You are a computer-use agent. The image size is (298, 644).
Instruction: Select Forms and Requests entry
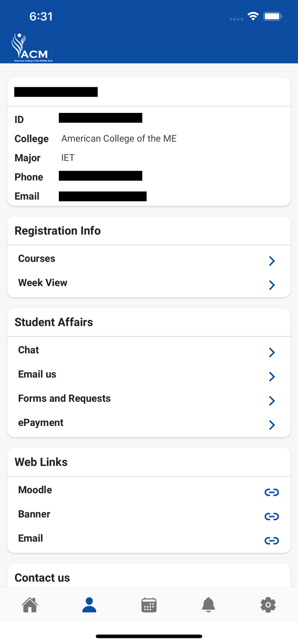pyautogui.click(x=149, y=398)
